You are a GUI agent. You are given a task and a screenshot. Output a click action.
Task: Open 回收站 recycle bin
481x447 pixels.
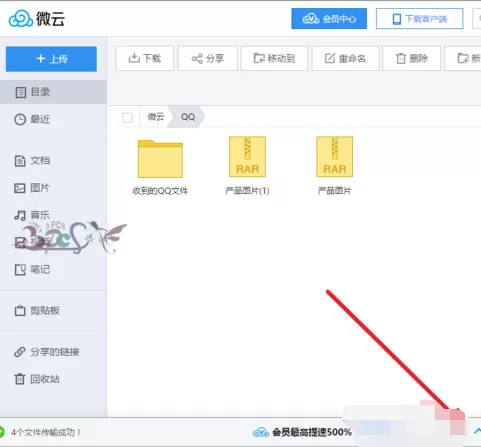click(x=53, y=379)
